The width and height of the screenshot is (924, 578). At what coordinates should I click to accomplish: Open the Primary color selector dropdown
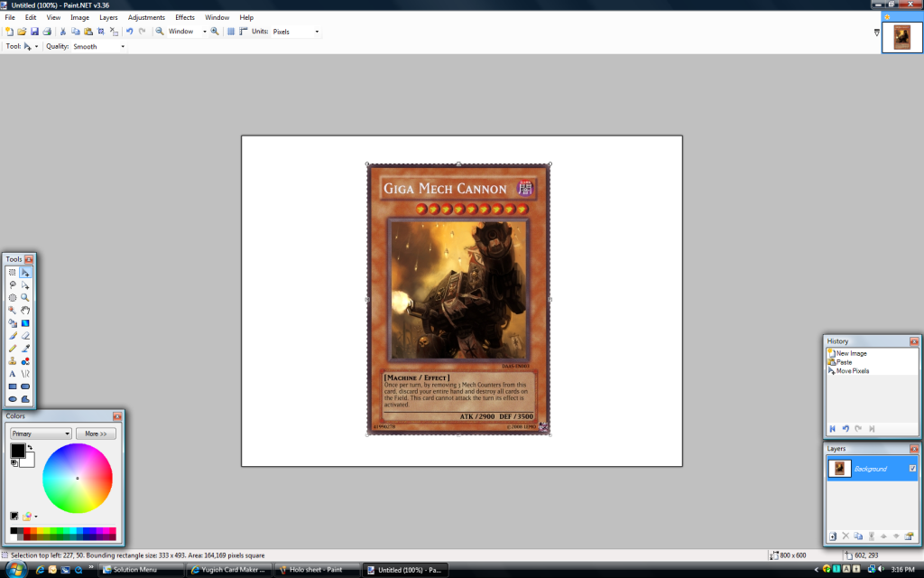tap(41, 433)
